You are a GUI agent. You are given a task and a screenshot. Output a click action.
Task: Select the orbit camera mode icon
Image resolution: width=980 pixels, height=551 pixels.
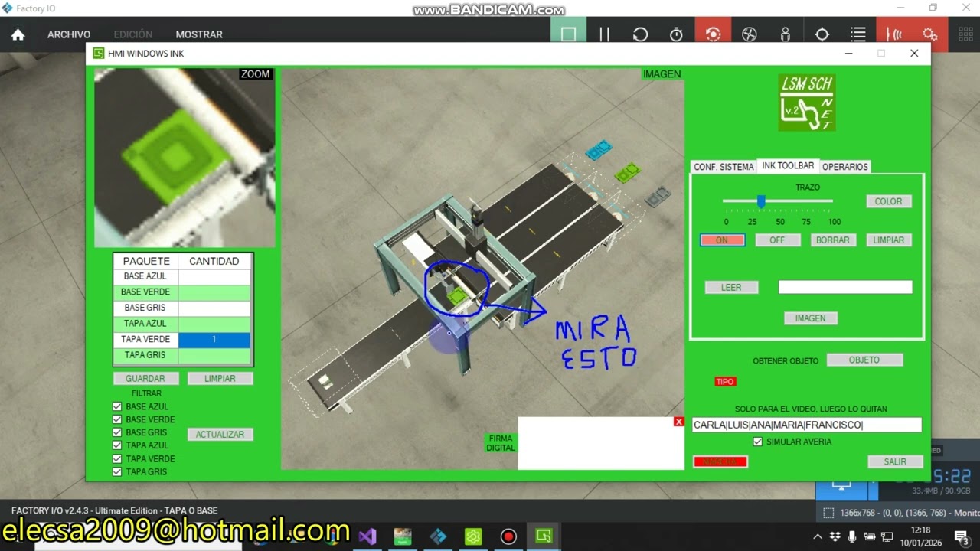pos(713,34)
